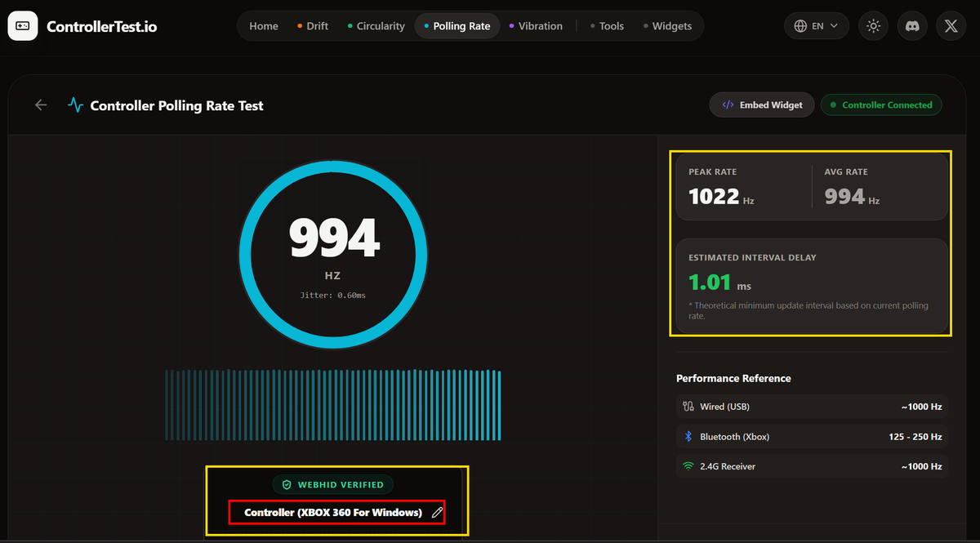
Task: Click the shield icon in WebHID badge
Action: coord(287,484)
